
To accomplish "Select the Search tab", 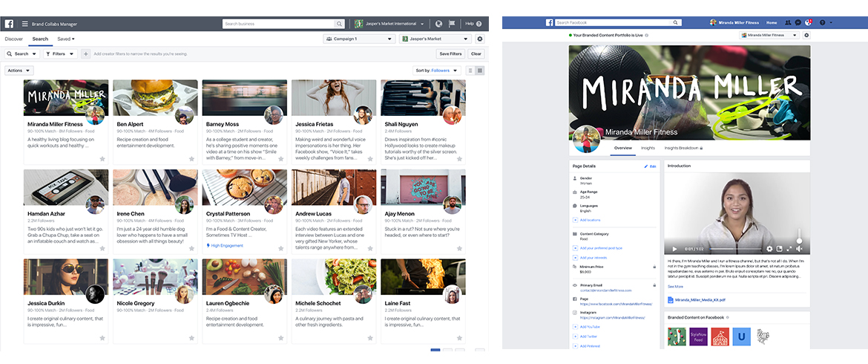I will coord(40,39).
